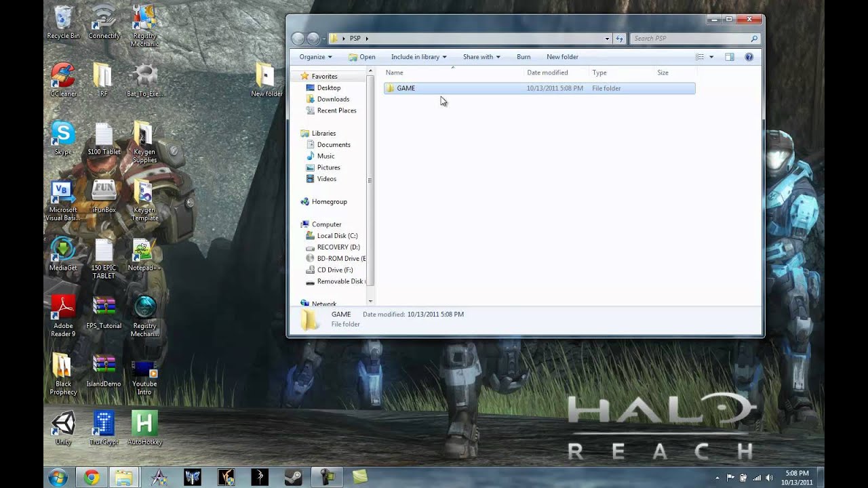The width and height of the screenshot is (868, 488).
Task: Open Homegroup in navigation pane
Action: pos(329,201)
